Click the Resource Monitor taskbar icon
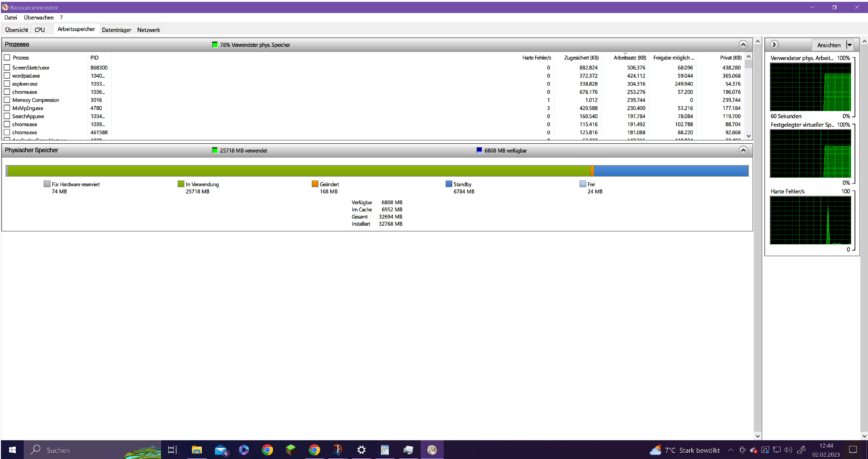 [x=432, y=450]
